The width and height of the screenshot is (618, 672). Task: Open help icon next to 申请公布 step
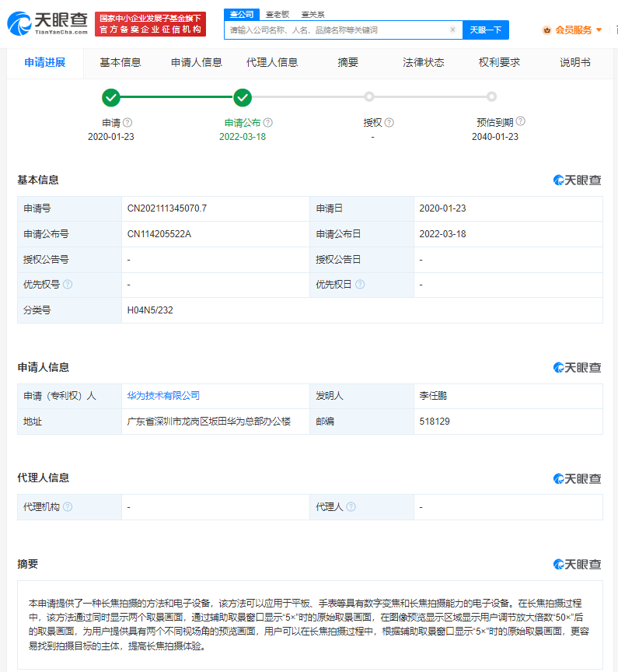(268, 123)
